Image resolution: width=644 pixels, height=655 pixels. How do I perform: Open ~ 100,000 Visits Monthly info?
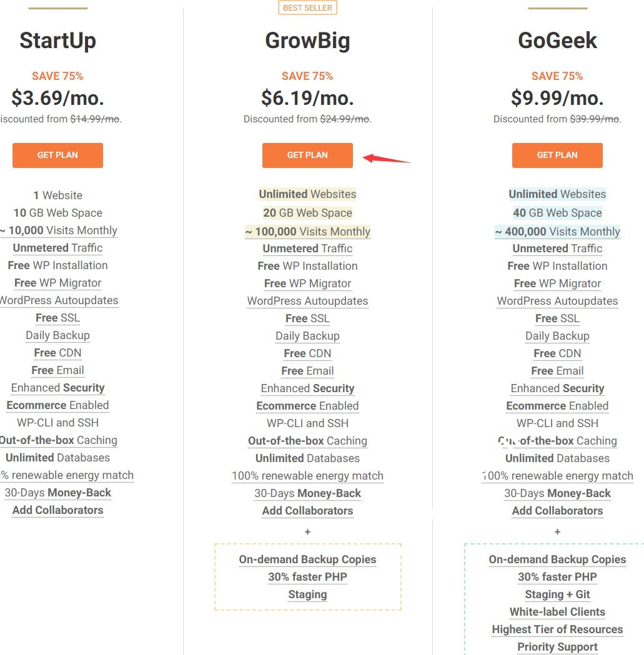[307, 232]
